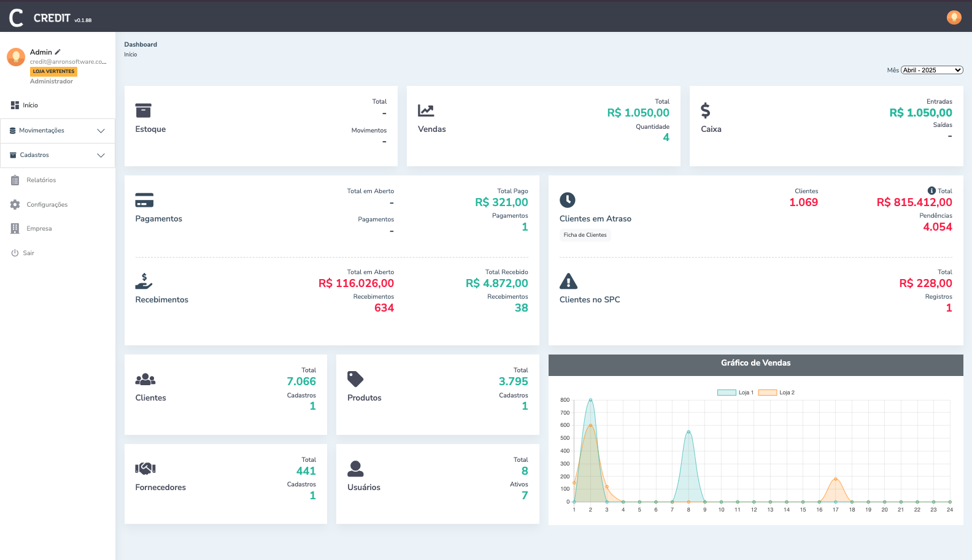Click the Estoque archive box icon

143,110
